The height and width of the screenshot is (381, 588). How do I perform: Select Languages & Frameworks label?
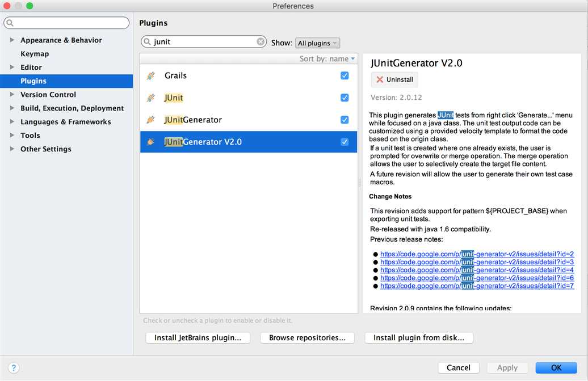tap(66, 122)
